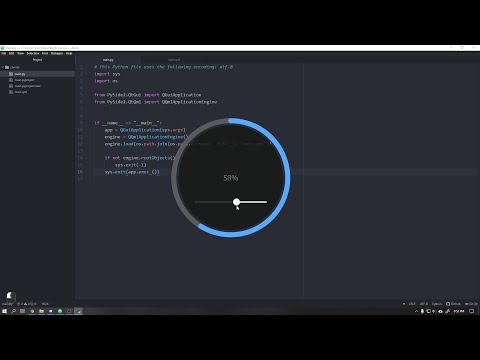Open the notification center icon

coord(472,311)
